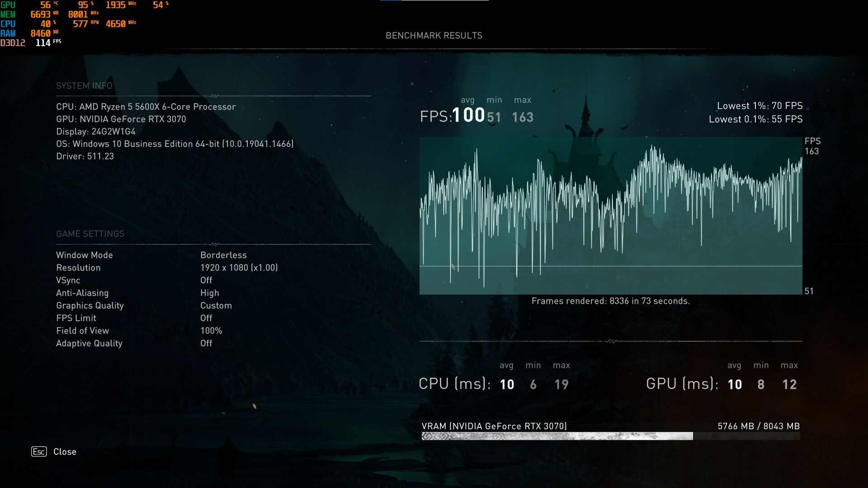Click the CPU average value 10

coord(507,385)
